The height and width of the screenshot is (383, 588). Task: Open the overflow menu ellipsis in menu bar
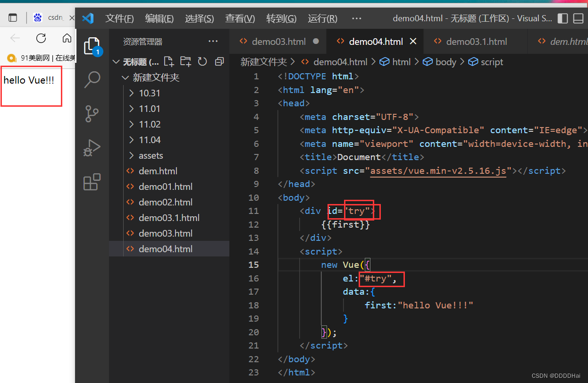tap(356, 18)
